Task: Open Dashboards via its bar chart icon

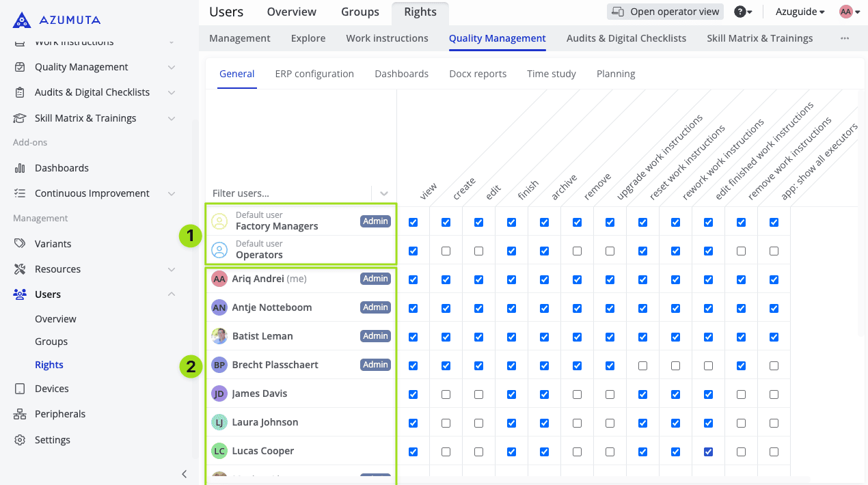Action: tap(21, 168)
